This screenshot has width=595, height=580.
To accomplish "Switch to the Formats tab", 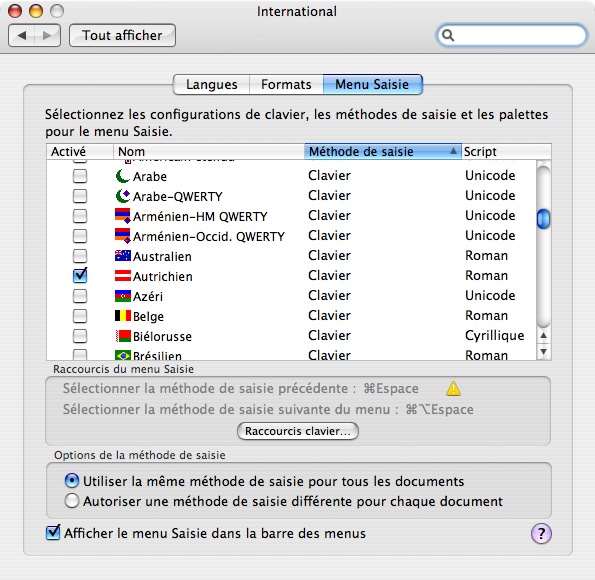I will [x=286, y=84].
